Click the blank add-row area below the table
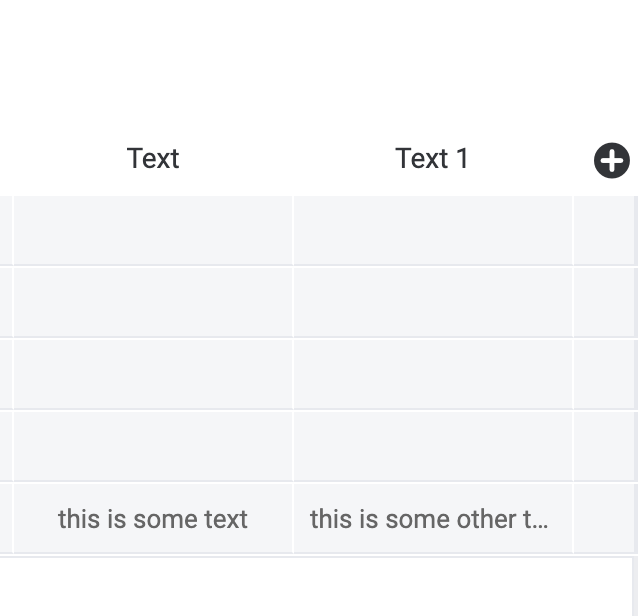 tap(316, 586)
